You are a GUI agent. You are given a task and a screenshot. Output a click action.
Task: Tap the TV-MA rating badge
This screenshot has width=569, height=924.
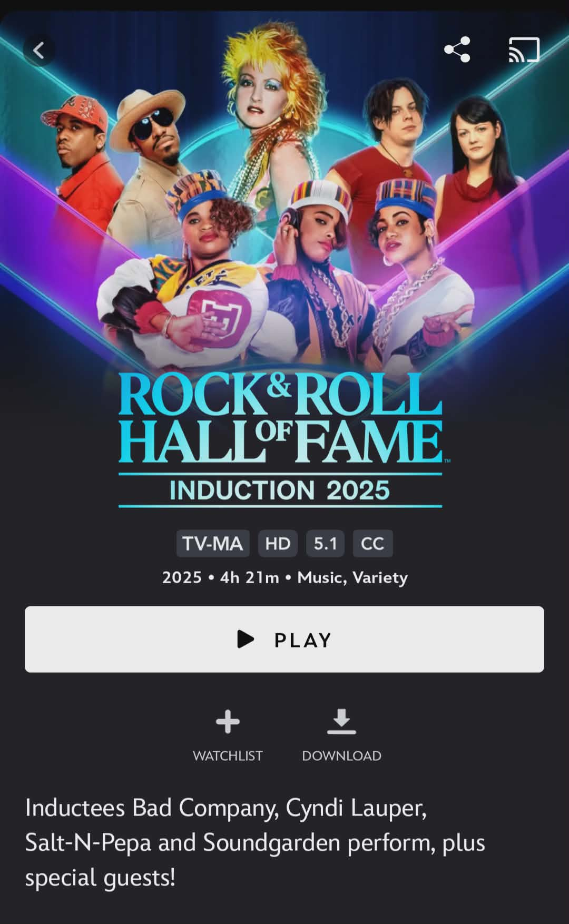tap(213, 543)
